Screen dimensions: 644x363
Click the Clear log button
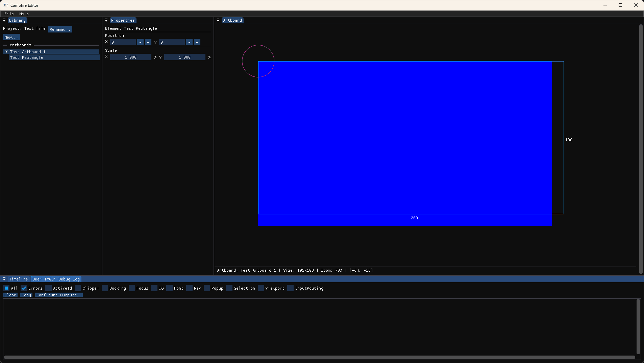(10, 295)
